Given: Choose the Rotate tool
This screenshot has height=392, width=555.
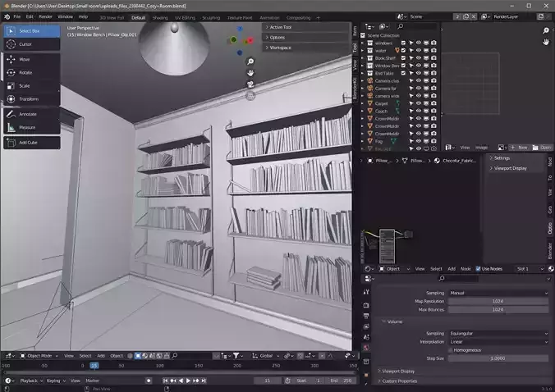Looking at the screenshot, I should click(x=32, y=72).
